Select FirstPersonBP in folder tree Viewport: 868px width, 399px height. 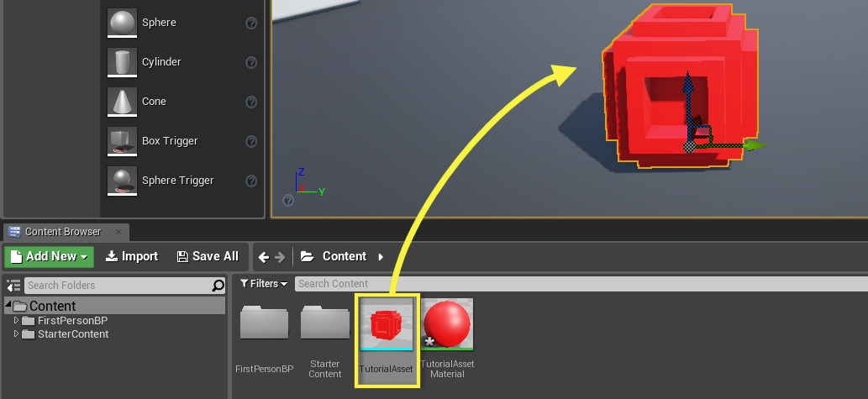tap(72, 320)
